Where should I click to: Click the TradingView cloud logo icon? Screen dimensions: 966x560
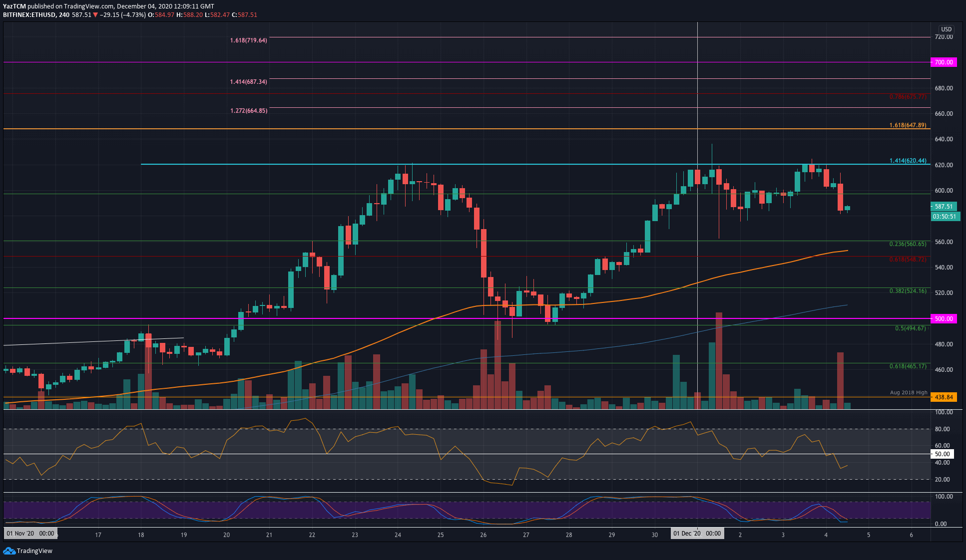tap(9, 551)
